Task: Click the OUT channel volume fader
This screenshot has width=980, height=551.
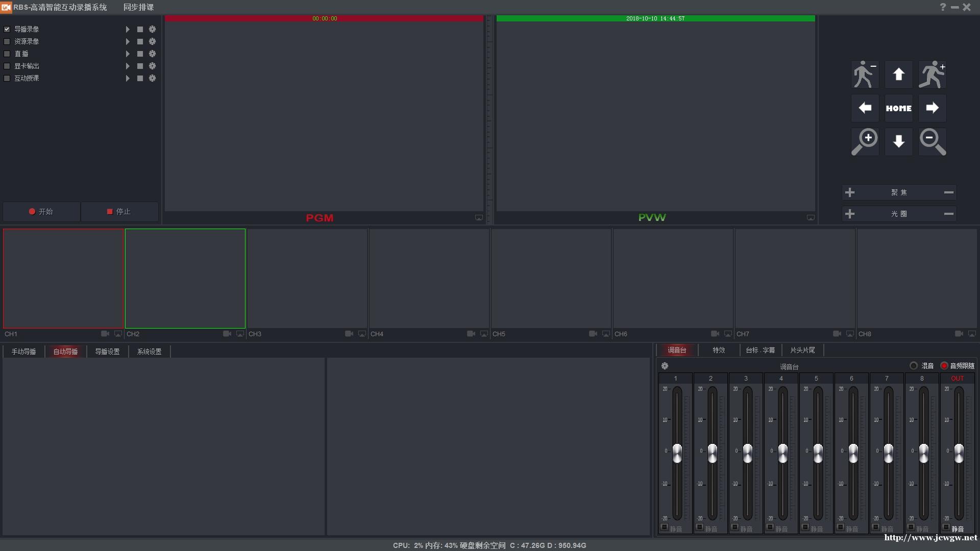Action: [959, 453]
